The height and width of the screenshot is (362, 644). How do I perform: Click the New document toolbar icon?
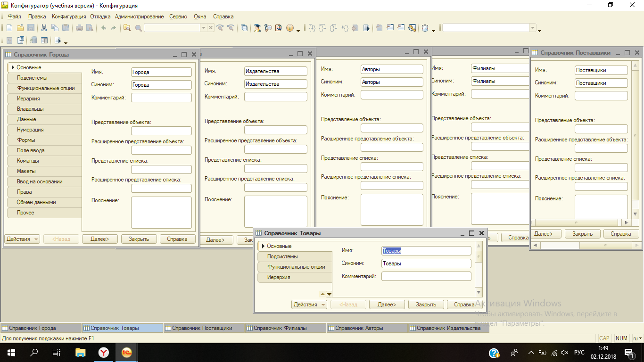pos(9,28)
